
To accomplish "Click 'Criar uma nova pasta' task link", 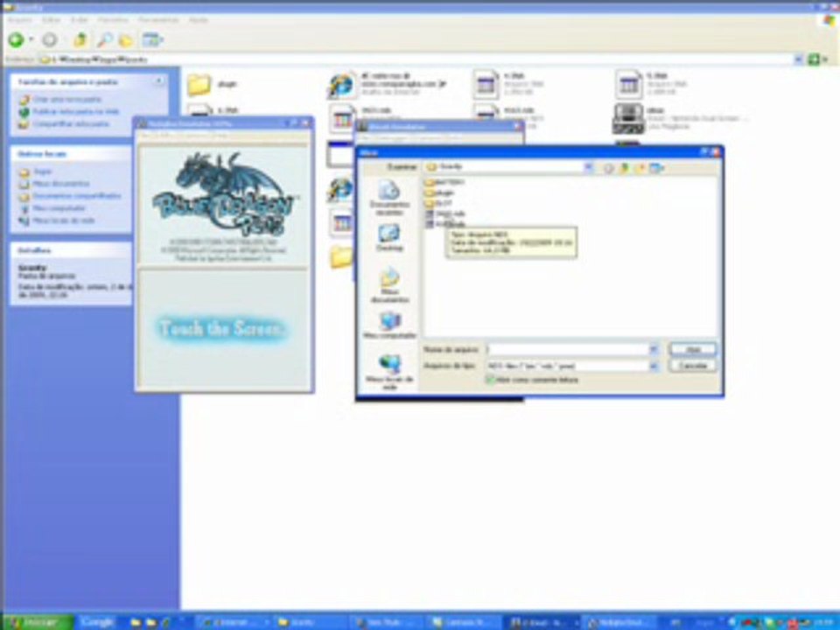I will pyautogui.click(x=67, y=99).
